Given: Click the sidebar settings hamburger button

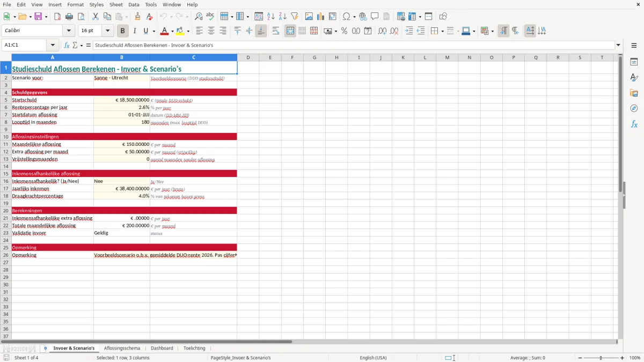Looking at the screenshot, I should coord(634,46).
